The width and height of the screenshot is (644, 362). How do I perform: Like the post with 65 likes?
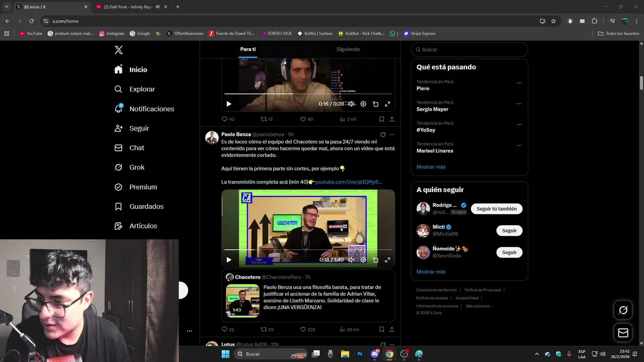click(306, 119)
